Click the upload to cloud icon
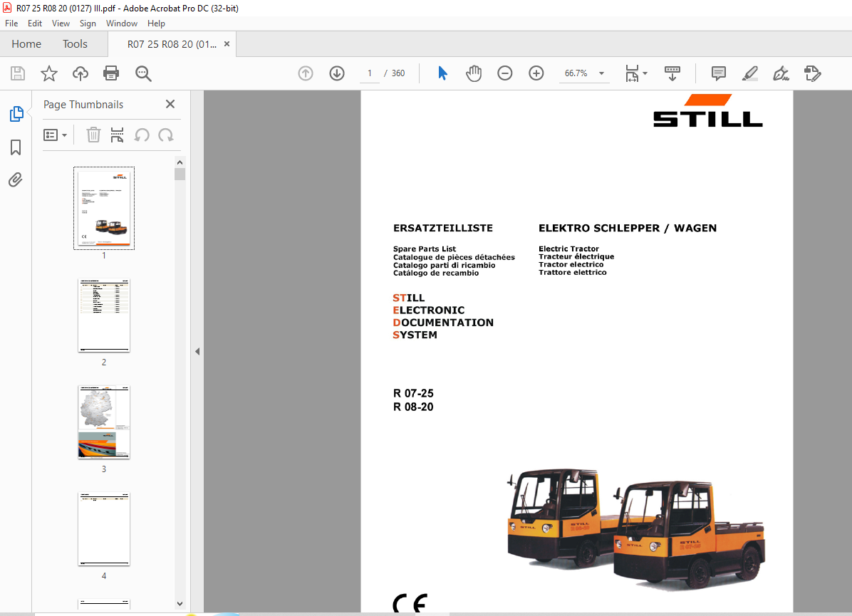The height and width of the screenshot is (616, 852). point(80,73)
